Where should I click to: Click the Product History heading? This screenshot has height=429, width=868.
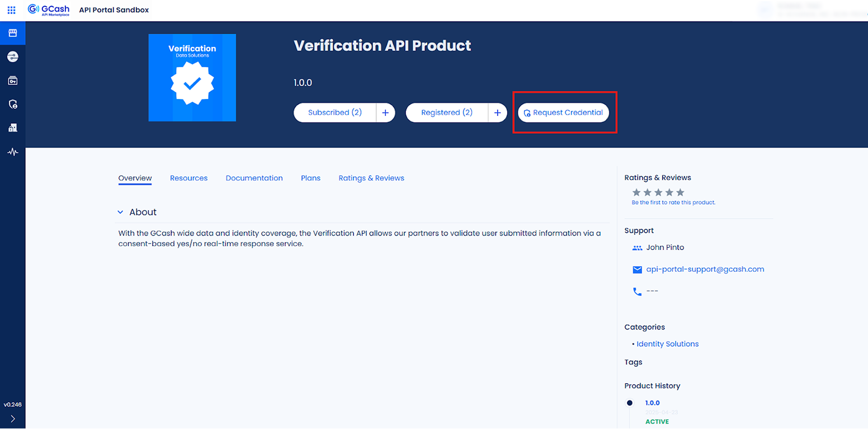tap(652, 386)
